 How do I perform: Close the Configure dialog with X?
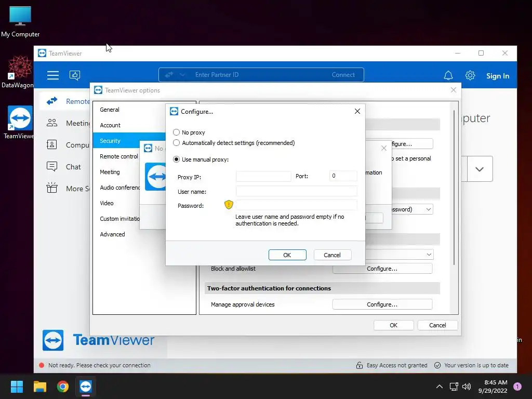point(357,111)
